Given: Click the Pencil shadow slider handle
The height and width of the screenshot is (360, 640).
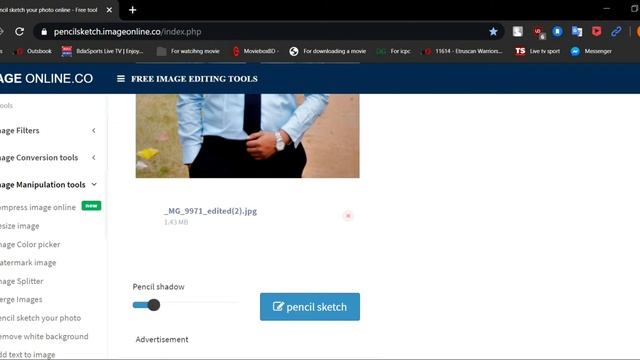Looking at the screenshot, I should [154, 305].
